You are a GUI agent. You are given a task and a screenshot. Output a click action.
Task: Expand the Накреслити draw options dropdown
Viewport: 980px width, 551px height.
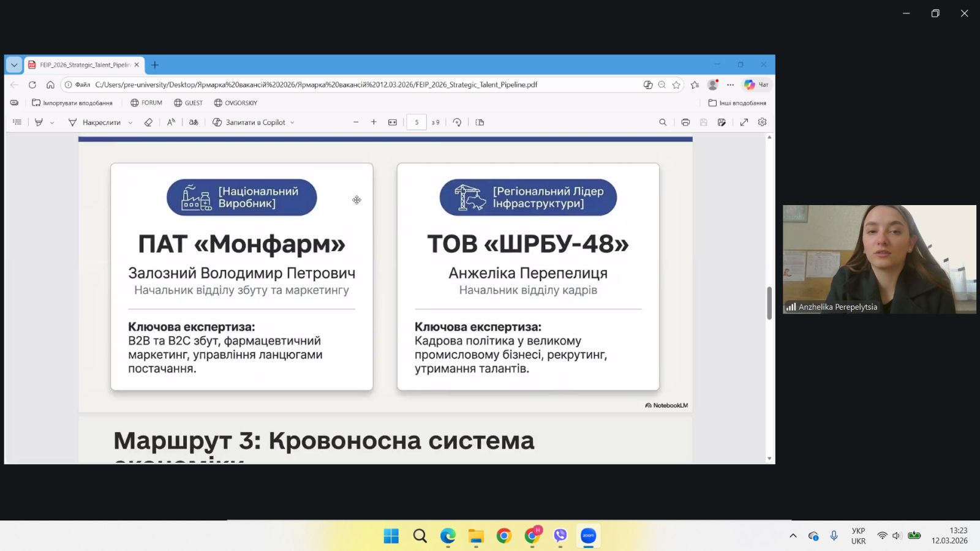click(x=130, y=122)
